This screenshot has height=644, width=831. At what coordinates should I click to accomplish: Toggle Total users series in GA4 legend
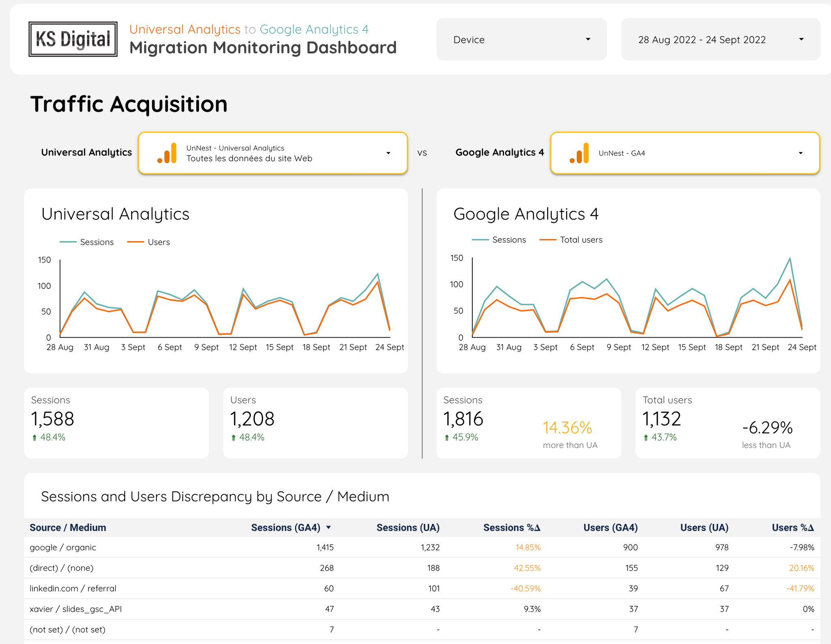pyautogui.click(x=571, y=240)
